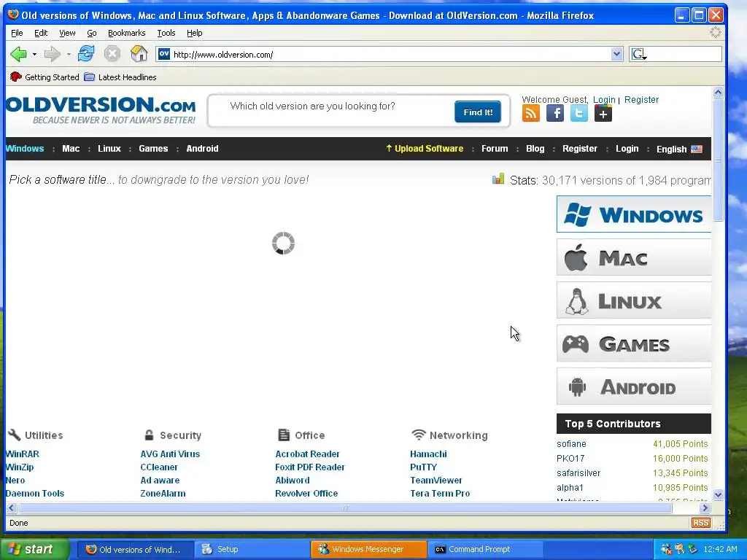Viewport: 747px width, 560px height.
Task: Open the Blog link in navbar
Action: [x=535, y=149]
